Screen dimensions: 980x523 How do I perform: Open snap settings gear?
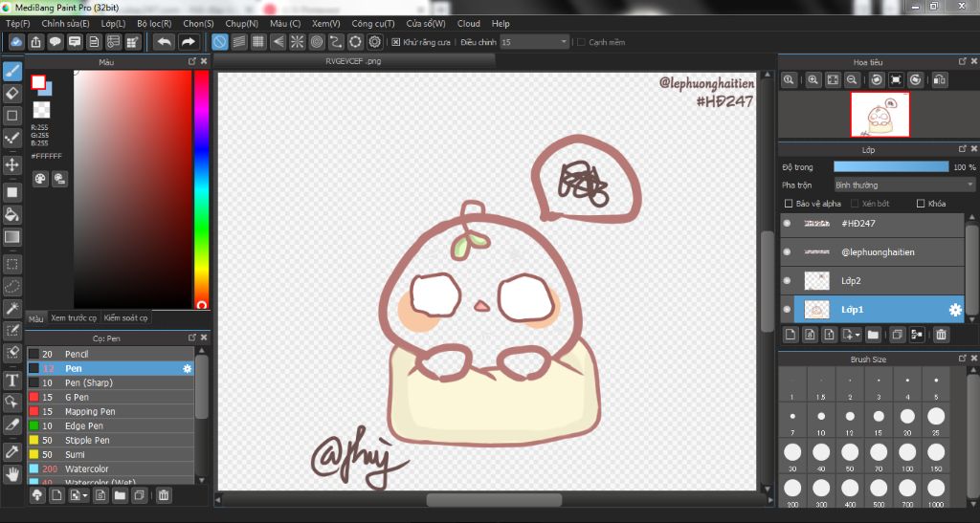tap(375, 42)
